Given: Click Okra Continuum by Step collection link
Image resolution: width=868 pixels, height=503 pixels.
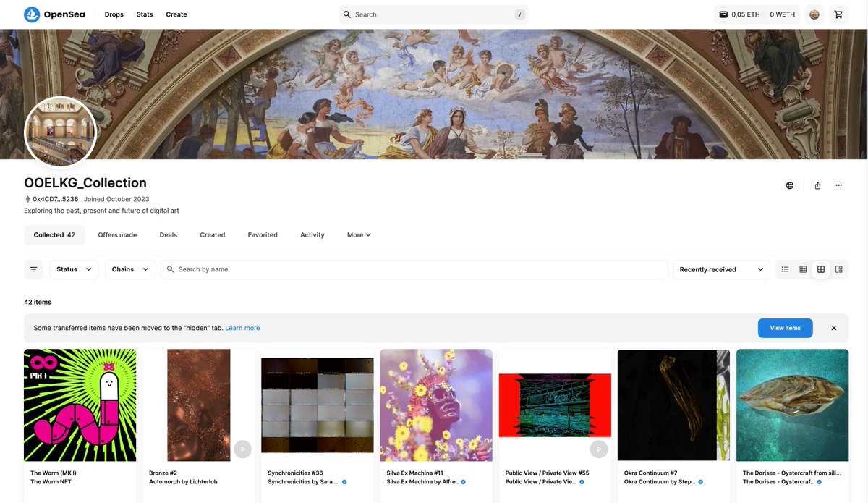Looking at the screenshot, I should [660, 482].
